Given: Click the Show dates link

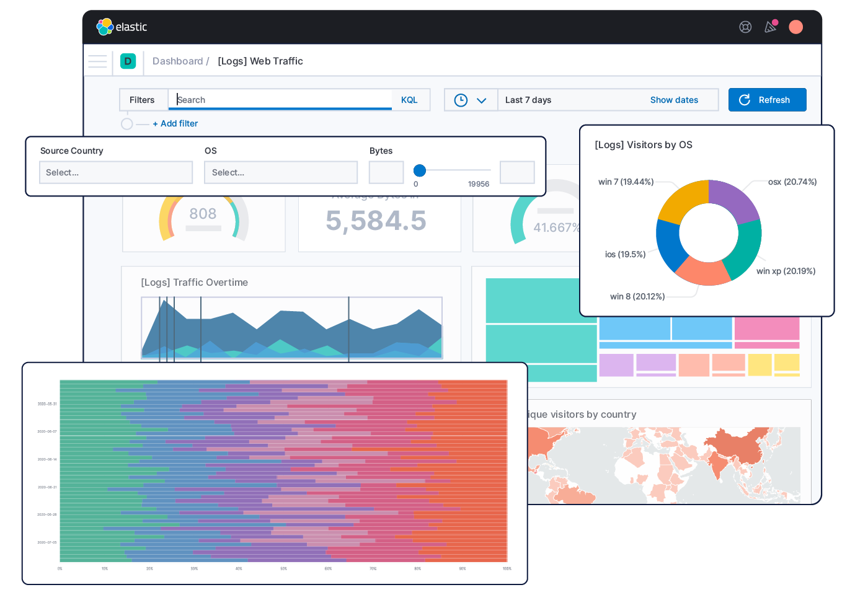Looking at the screenshot, I should (x=674, y=100).
